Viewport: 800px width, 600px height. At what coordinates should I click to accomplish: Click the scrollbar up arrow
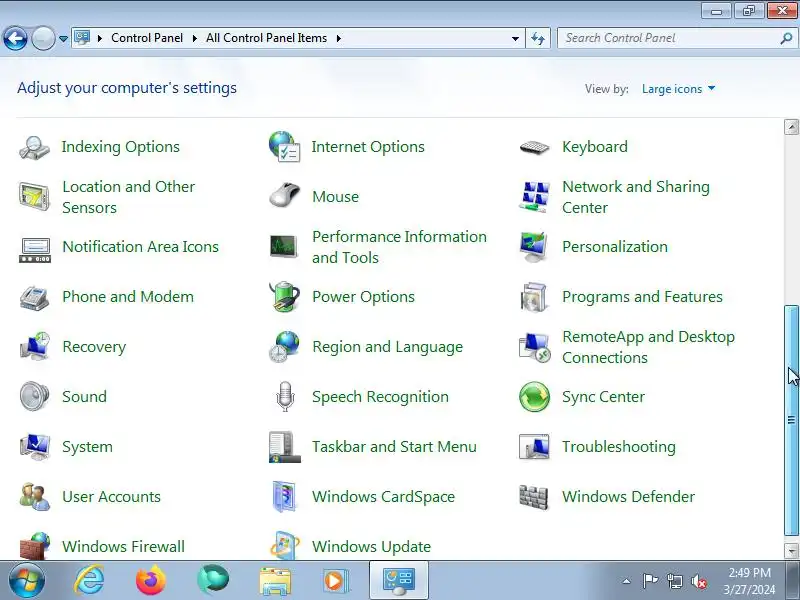point(791,127)
